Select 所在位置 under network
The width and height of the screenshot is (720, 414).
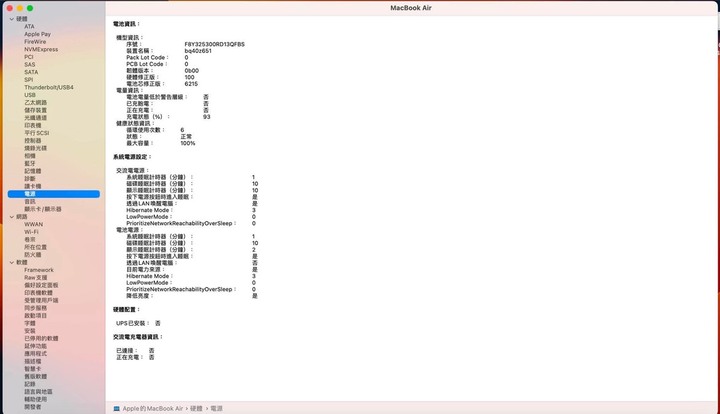pos(35,247)
